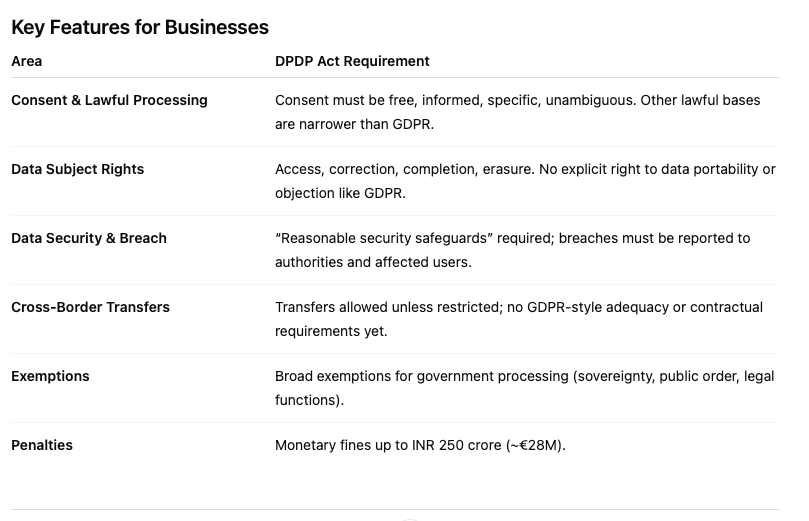
Task: Click the 'Data Security & Breach' row label
Action: pos(88,238)
